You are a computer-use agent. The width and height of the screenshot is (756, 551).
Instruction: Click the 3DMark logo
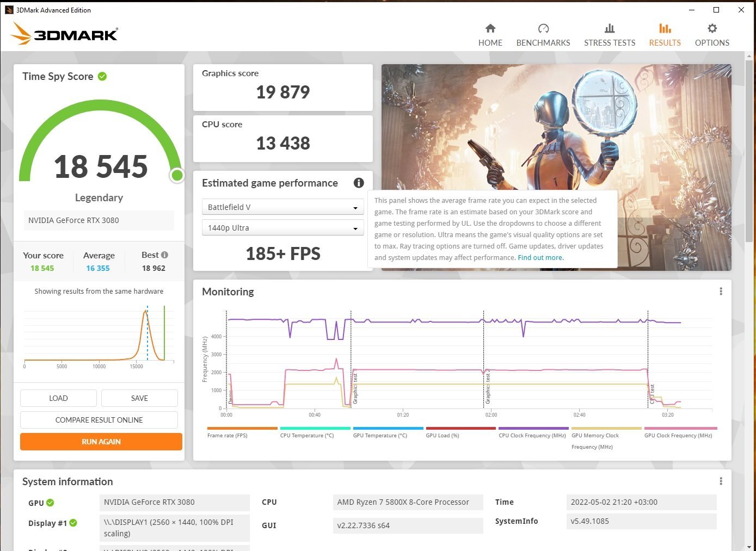tap(65, 34)
